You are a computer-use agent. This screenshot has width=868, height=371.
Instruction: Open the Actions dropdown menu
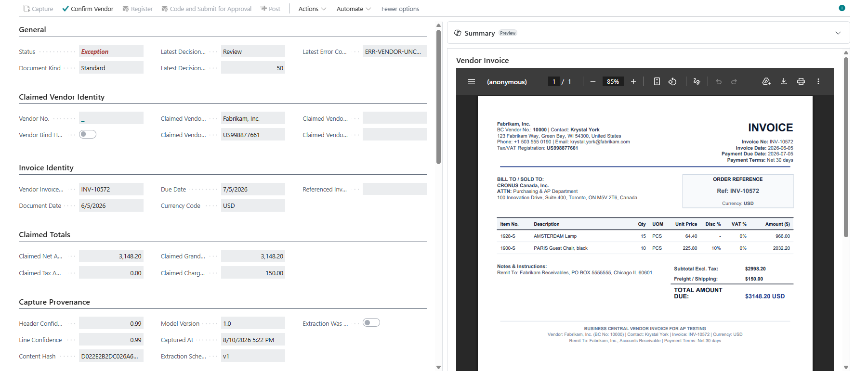312,9
